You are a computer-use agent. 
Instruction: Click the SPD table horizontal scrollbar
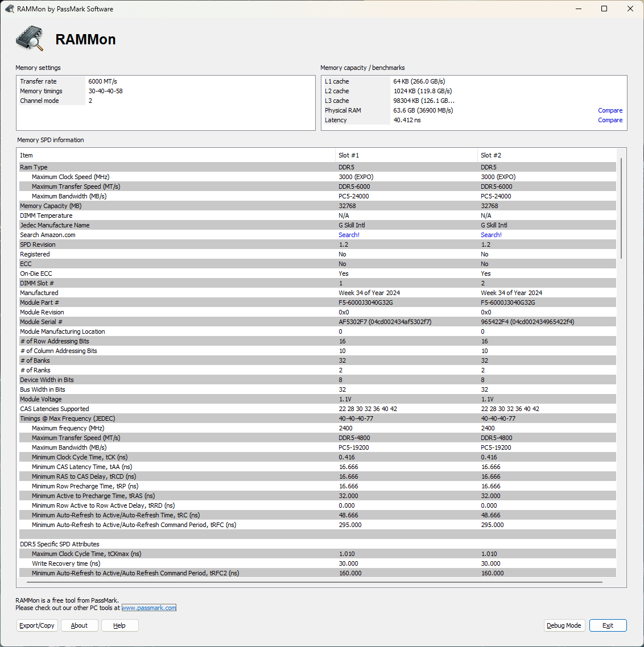315,582
